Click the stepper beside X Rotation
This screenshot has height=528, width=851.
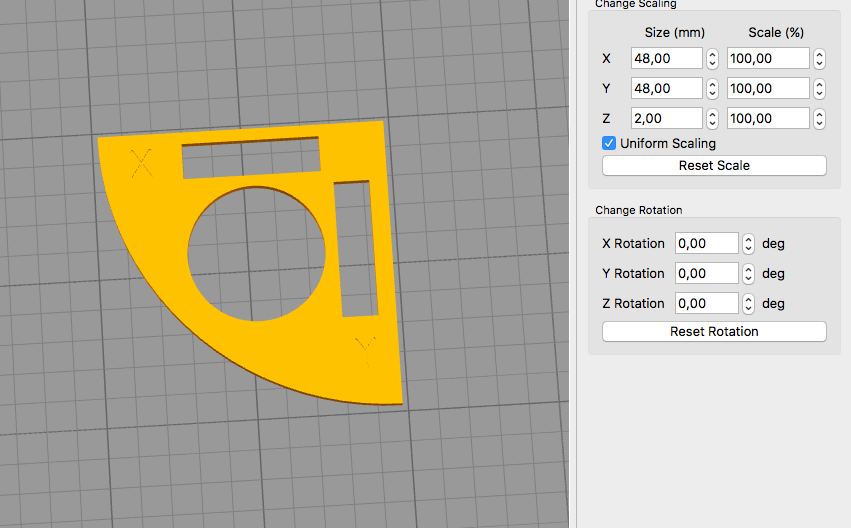point(748,243)
